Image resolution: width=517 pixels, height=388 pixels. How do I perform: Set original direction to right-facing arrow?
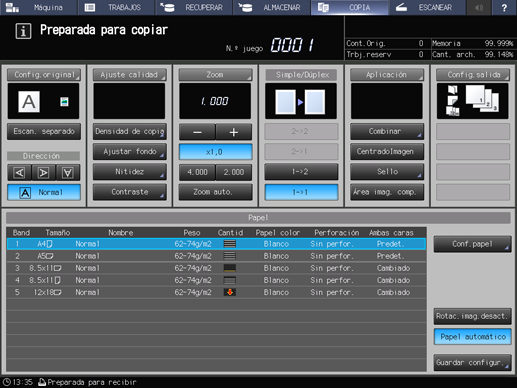pyautogui.click(x=44, y=173)
